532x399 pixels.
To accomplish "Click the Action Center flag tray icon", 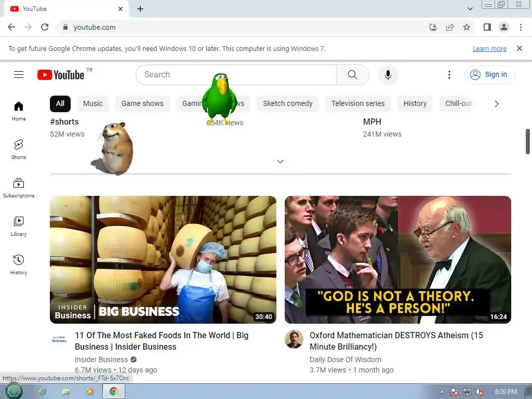I will tap(454, 392).
